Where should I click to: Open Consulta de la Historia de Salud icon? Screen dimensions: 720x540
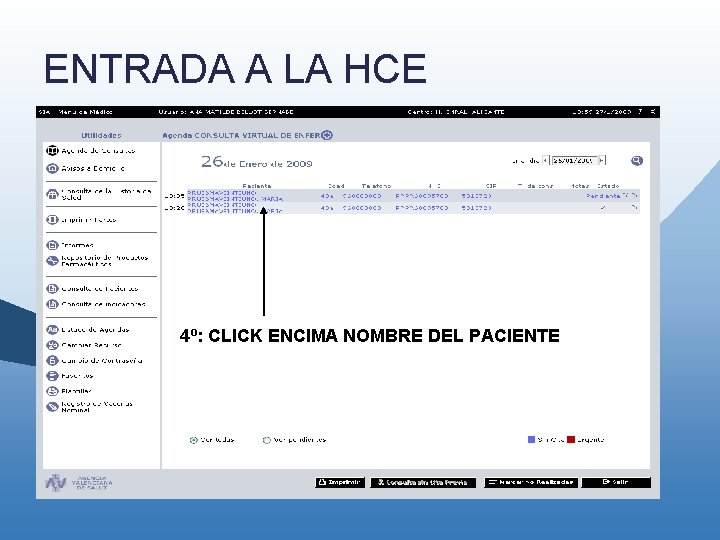point(52,194)
